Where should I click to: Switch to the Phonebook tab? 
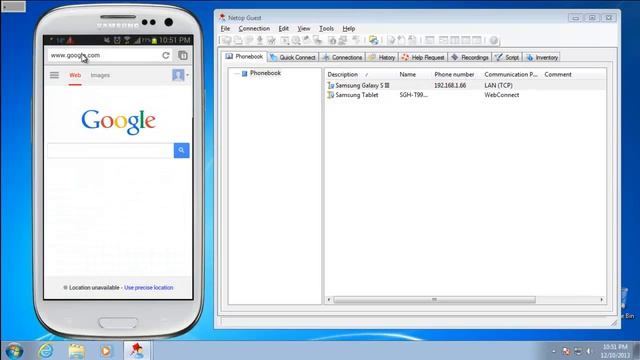pos(244,56)
